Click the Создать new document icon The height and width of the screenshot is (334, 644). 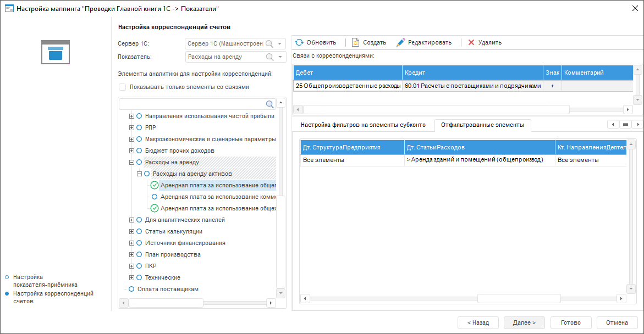click(x=355, y=42)
